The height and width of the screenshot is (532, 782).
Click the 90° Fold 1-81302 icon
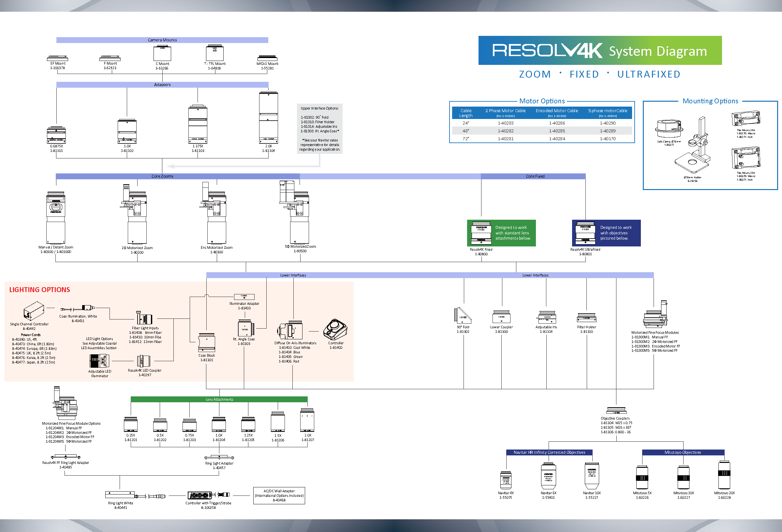pyautogui.click(x=463, y=316)
